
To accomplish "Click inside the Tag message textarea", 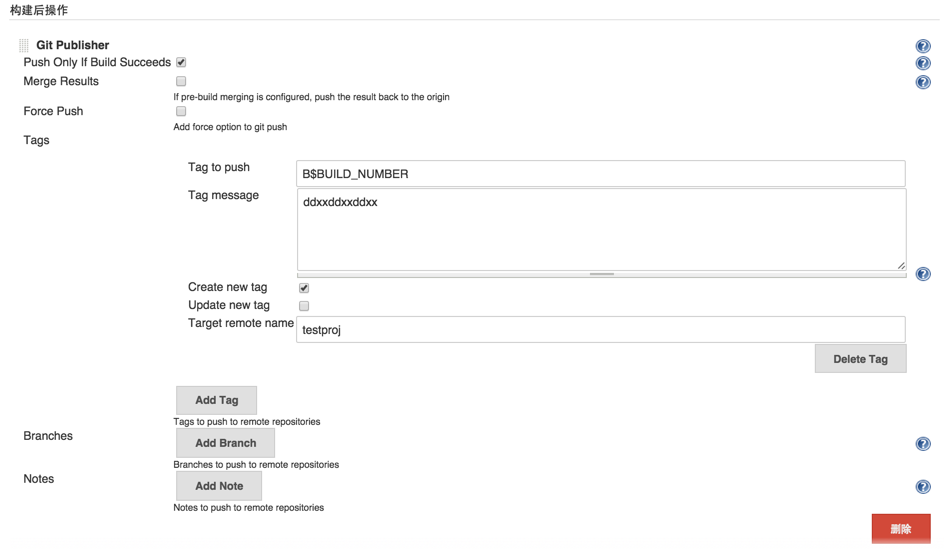I will [601, 229].
